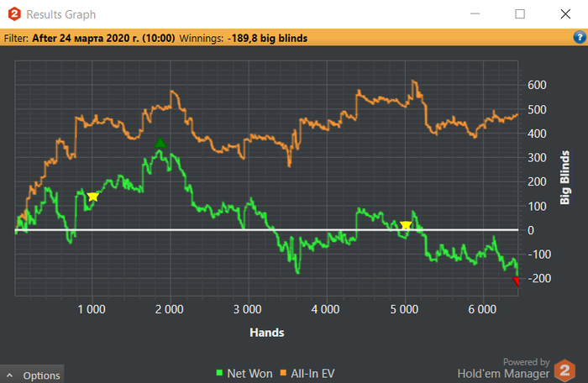Viewport: 588px width, 383px height.
Task: Click the All-In EV legend label
Action: 312,374
